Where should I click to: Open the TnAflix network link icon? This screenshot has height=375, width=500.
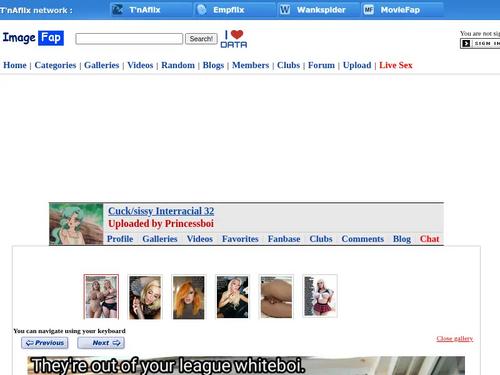(117, 10)
